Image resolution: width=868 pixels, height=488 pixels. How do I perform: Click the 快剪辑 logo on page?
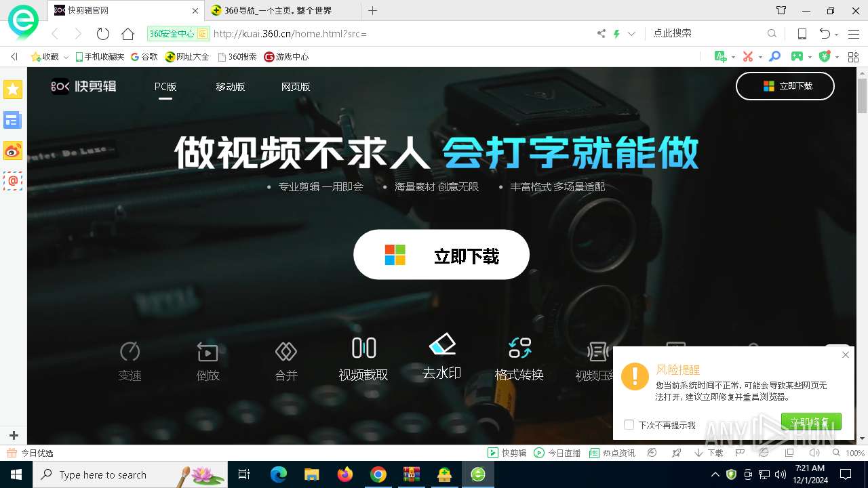tap(84, 86)
